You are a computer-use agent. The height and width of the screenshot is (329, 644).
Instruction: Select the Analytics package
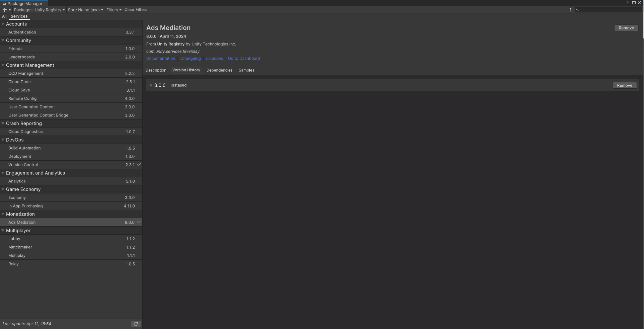(x=71, y=181)
